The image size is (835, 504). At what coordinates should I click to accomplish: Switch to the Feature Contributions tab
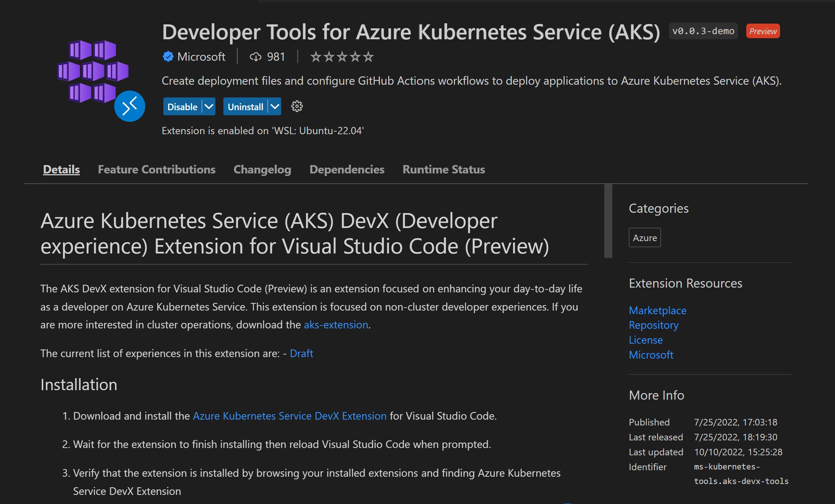[156, 169]
